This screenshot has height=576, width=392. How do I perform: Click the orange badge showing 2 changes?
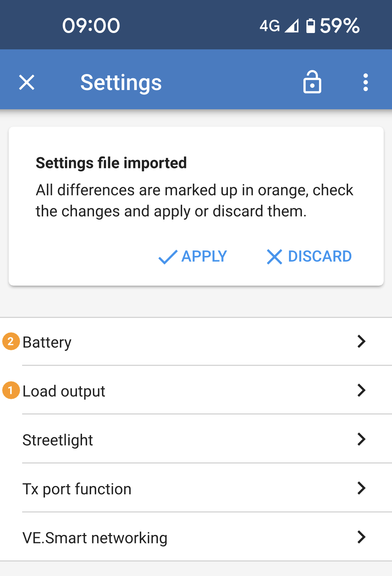pos(11,341)
